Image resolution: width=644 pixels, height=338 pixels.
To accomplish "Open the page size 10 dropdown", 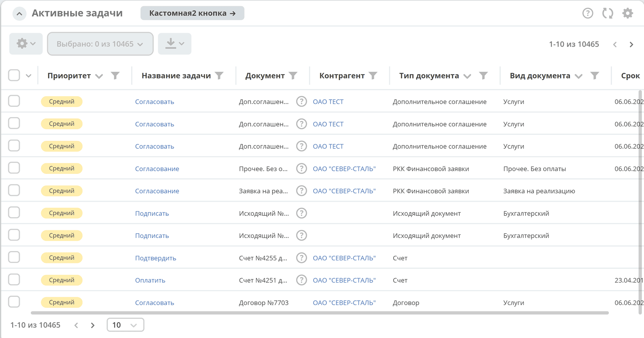I will (x=125, y=325).
